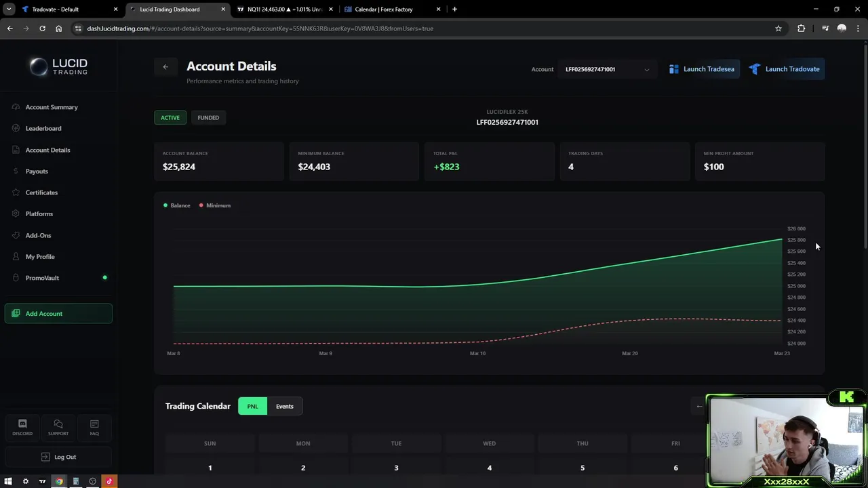868x488 pixels.
Task: Select calendar day 1 under SUN
Action: [210, 468]
